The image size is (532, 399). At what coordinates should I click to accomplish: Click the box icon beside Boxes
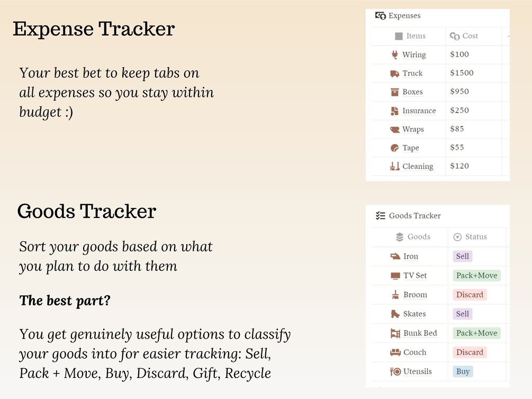(394, 92)
